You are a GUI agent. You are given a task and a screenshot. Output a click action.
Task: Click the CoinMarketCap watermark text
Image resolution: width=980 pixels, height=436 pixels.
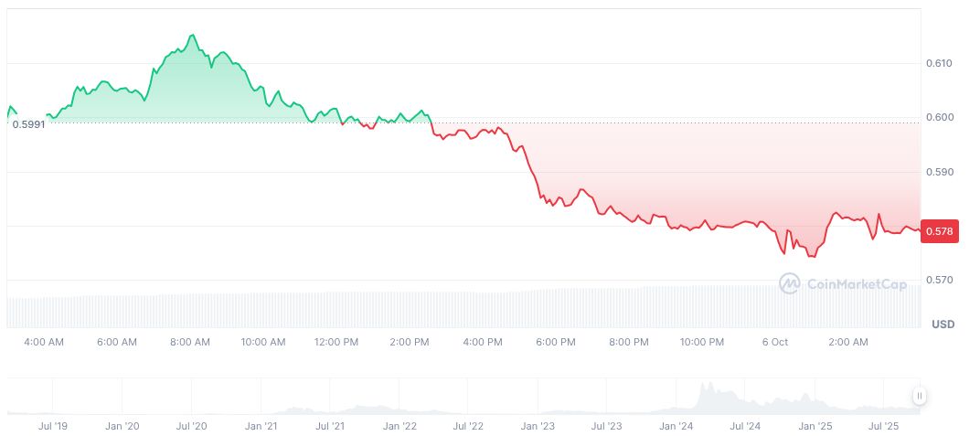coord(857,285)
